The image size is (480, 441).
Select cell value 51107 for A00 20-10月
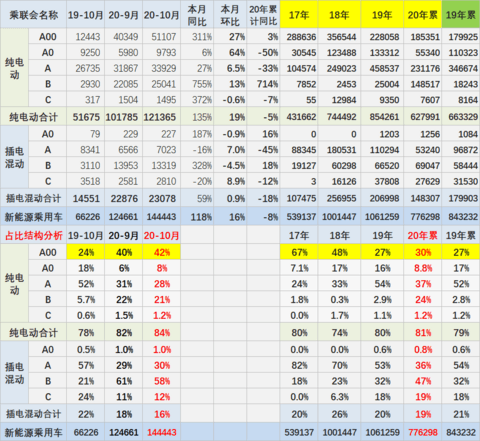(x=162, y=37)
